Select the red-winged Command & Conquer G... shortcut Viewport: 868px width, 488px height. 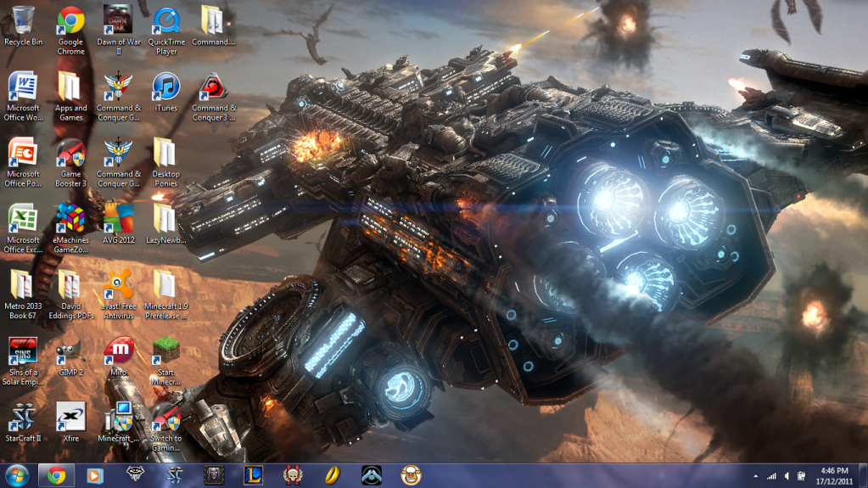[x=119, y=97]
